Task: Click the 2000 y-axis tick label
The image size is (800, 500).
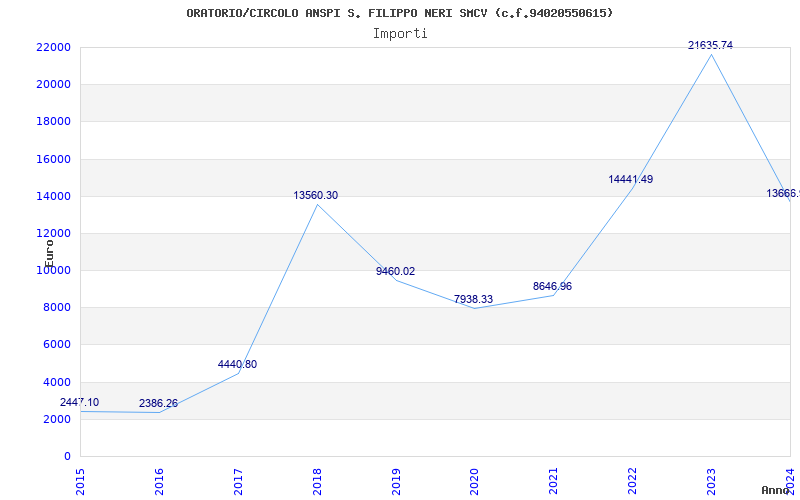Action: pyautogui.click(x=56, y=419)
